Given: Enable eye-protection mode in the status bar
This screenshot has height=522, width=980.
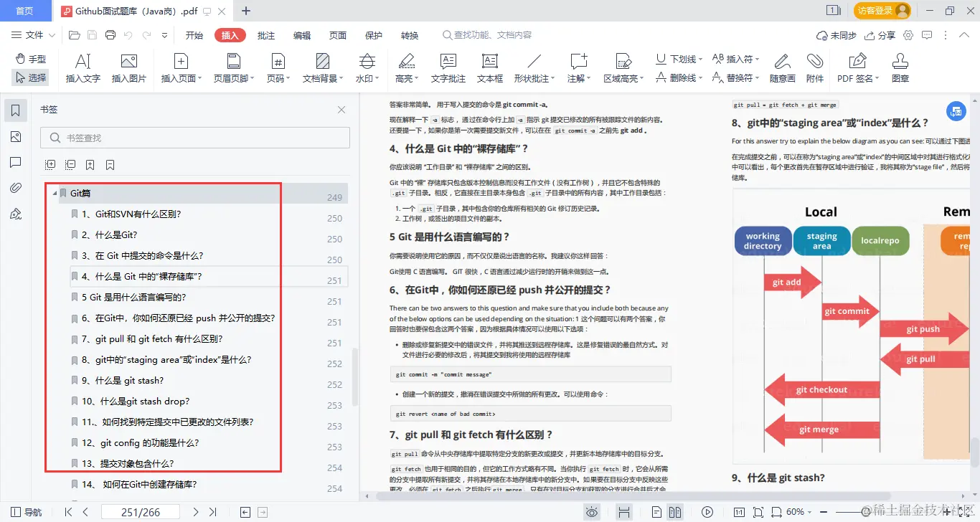Looking at the screenshot, I should tap(592, 512).
